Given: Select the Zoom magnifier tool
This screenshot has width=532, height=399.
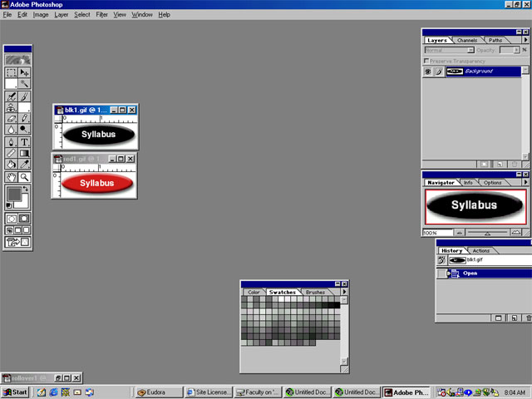Looking at the screenshot, I should point(24,177).
